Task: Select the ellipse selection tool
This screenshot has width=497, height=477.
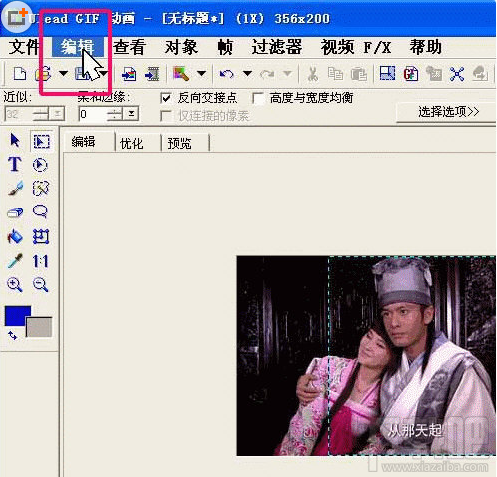Action: pyautogui.click(x=40, y=165)
